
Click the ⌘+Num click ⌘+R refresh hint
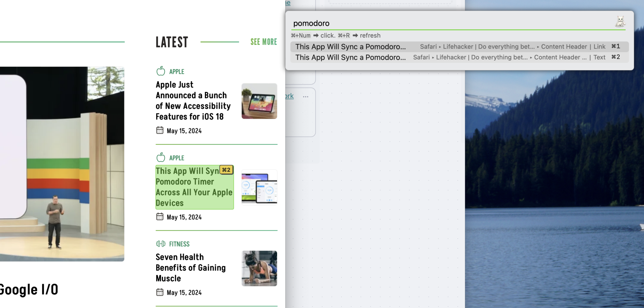pos(336,35)
